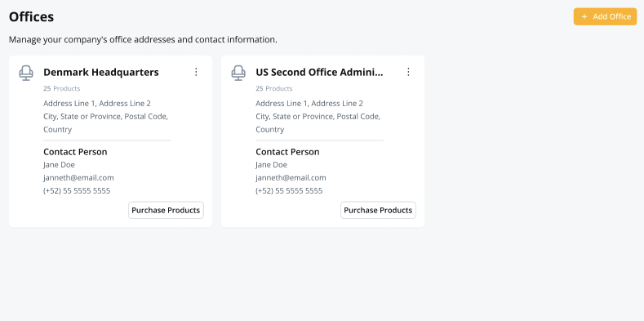
Task: Click the Offices page heading
Action: pyautogui.click(x=31, y=17)
